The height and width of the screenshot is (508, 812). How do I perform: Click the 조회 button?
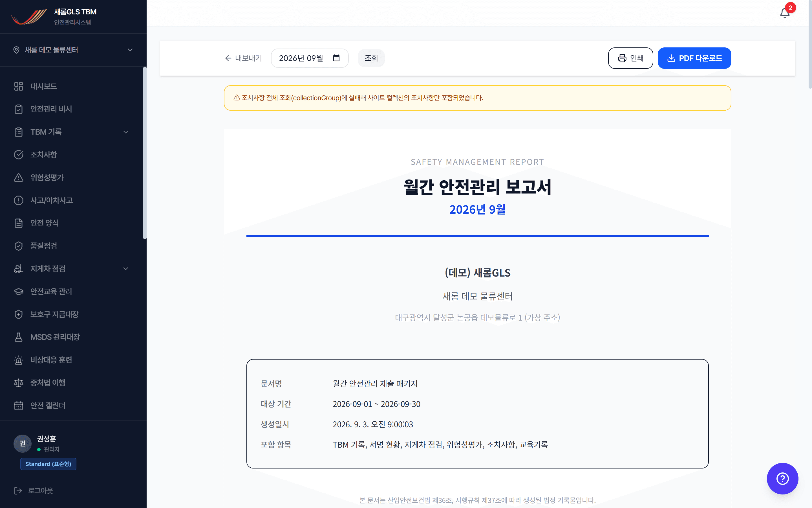[371, 58]
